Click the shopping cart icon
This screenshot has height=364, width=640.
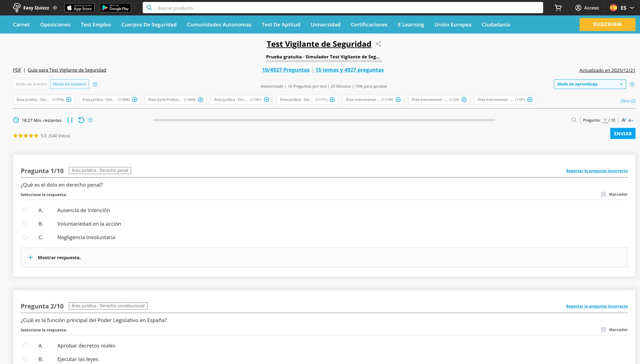coord(558,8)
